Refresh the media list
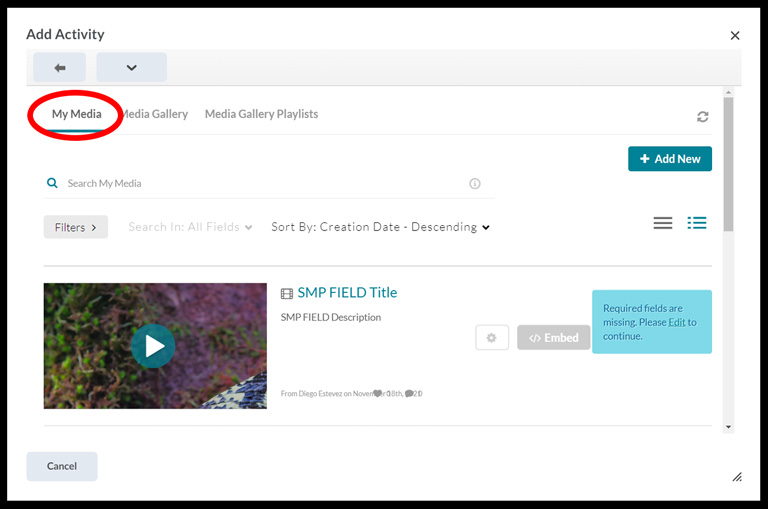 (703, 117)
